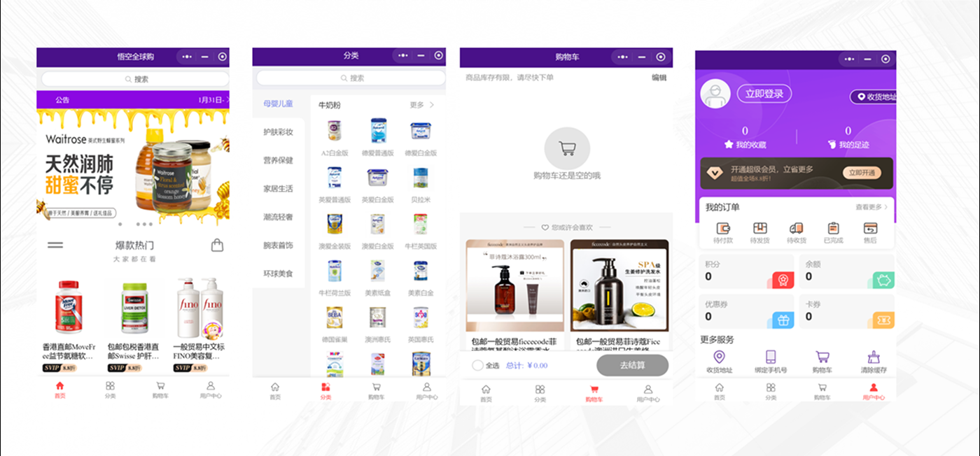Viewport: 980px width, 456px height.
Task: Go to 首页 tab on cart screen
Action: [x=486, y=394]
